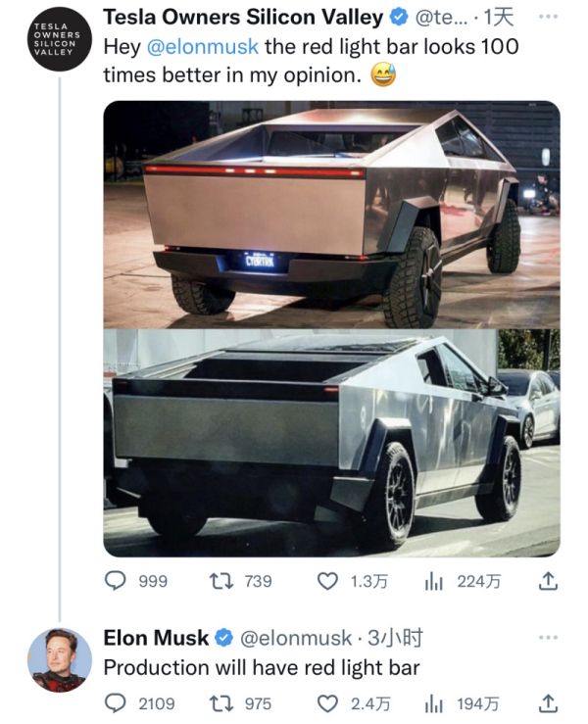Open more options on Elon Musk's tweet

point(549,638)
